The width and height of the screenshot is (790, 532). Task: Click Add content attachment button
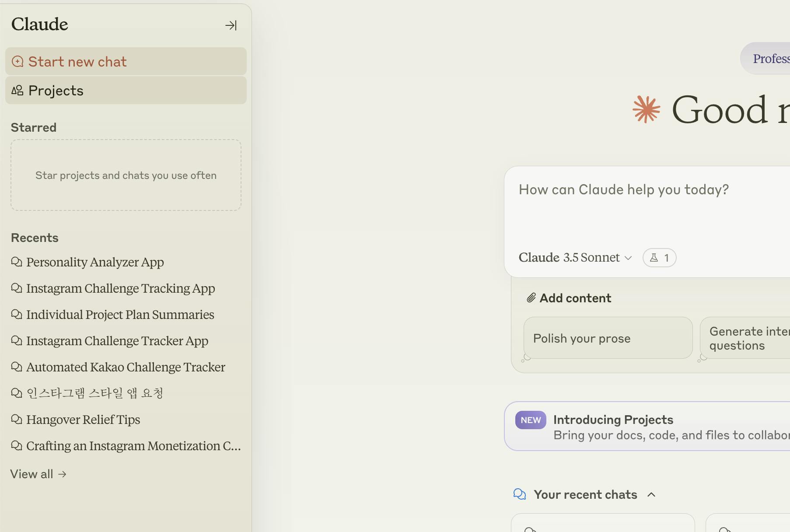coord(569,298)
